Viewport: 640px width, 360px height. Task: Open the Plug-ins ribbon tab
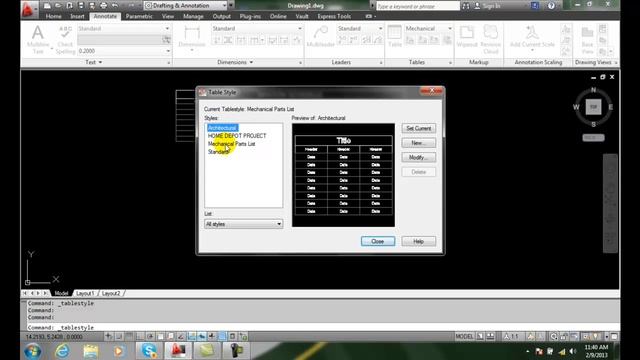250,16
